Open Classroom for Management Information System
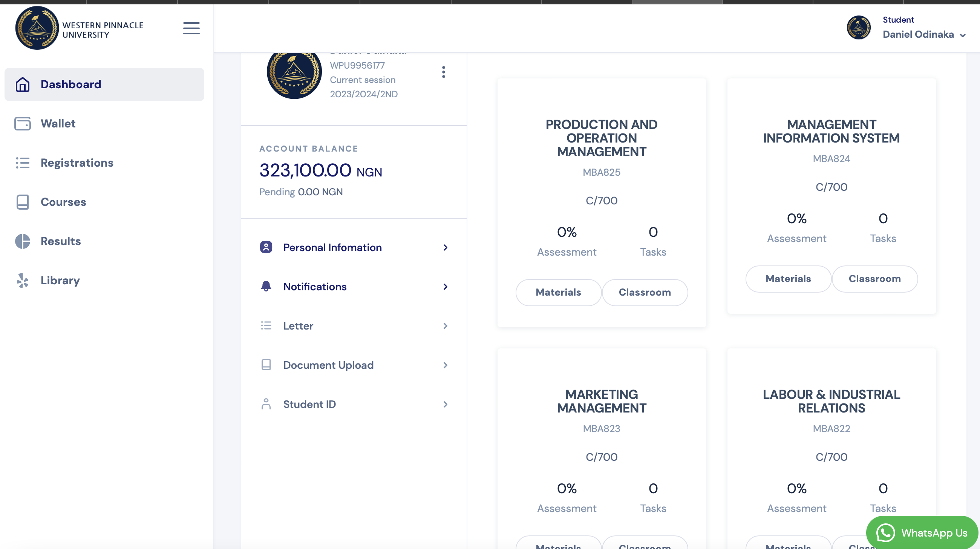The width and height of the screenshot is (980, 549). [x=874, y=279]
